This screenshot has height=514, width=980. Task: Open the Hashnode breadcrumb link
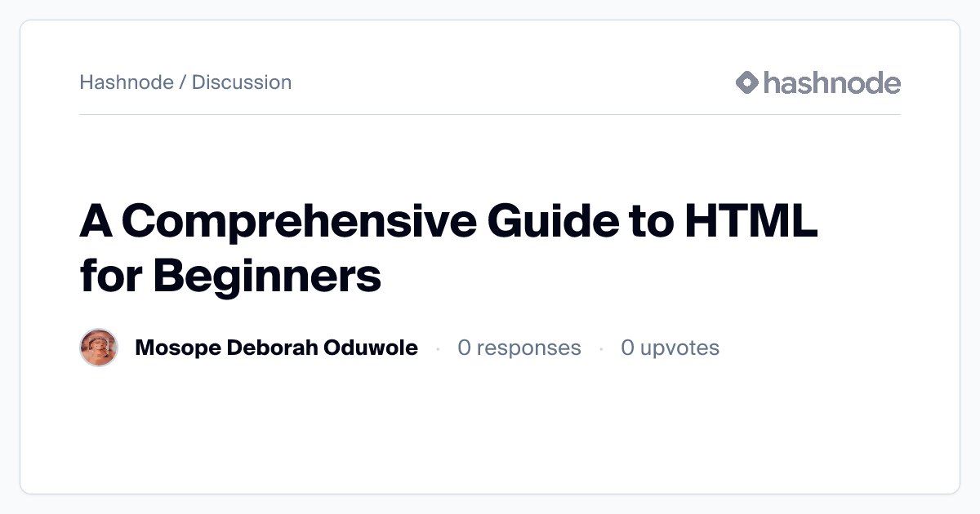click(x=127, y=82)
